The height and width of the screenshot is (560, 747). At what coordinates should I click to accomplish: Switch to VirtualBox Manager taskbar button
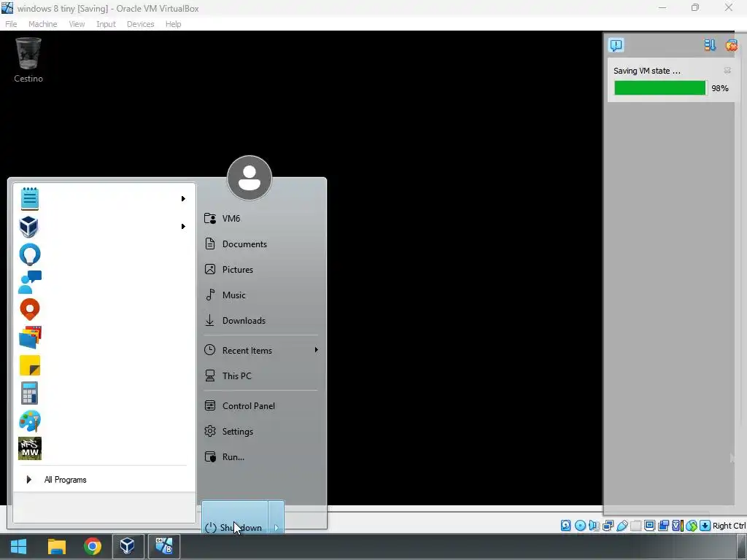128,546
